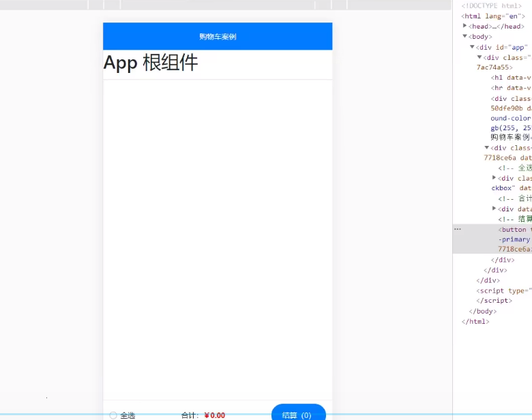Expand the head element node

465,26
